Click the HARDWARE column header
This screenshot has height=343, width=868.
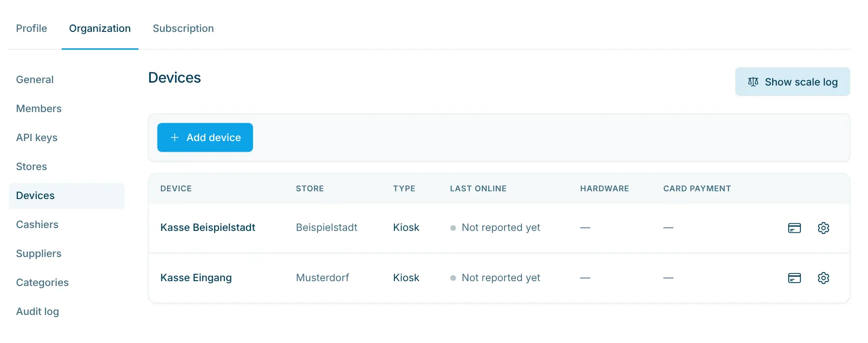[x=605, y=188]
